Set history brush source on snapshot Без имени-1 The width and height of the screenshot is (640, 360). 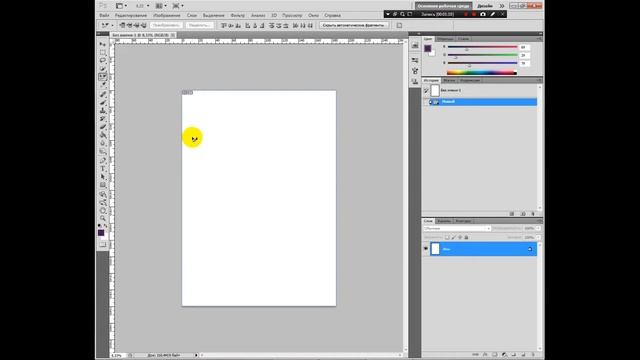click(x=426, y=91)
